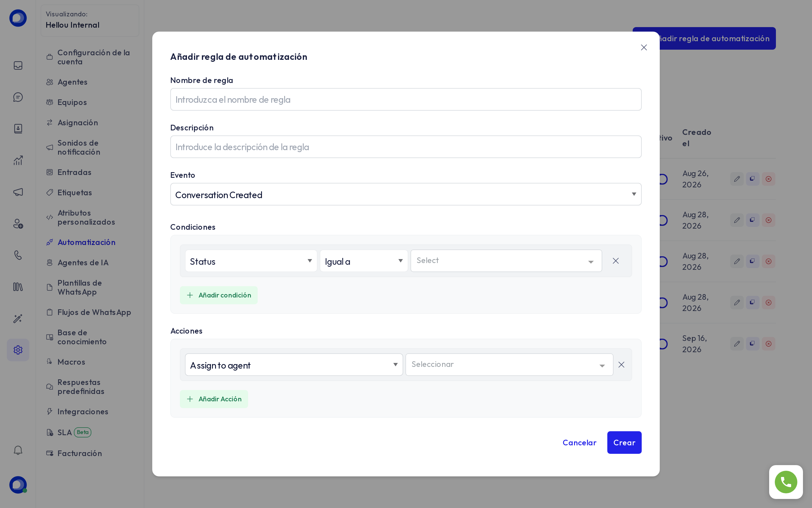Open the condition value Select dropdown
The height and width of the screenshot is (508, 812).
[506, 261]
